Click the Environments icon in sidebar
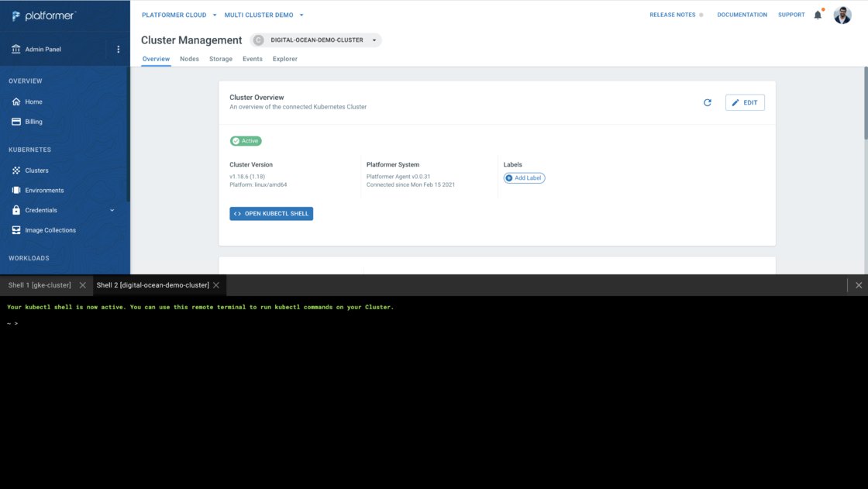Image resolution: width=868 pixels, height=489 pixels. 16,191
